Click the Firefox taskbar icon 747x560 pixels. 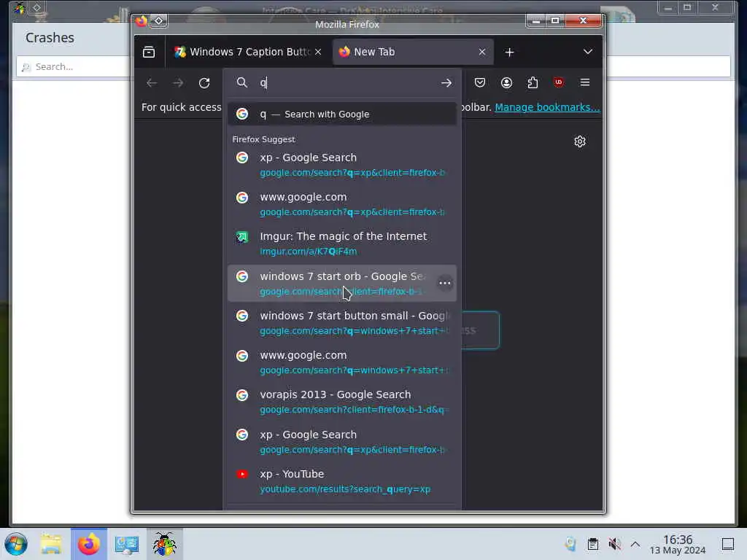(x=89, y=544)
